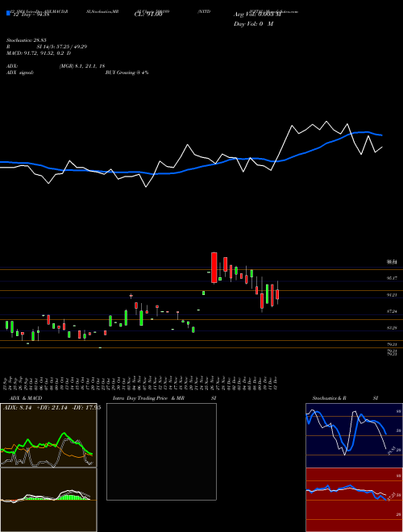
Task: Click the 'ADX: 8.14' value in ADX panel
Action: pyautogui.click(x=17, y=408)
